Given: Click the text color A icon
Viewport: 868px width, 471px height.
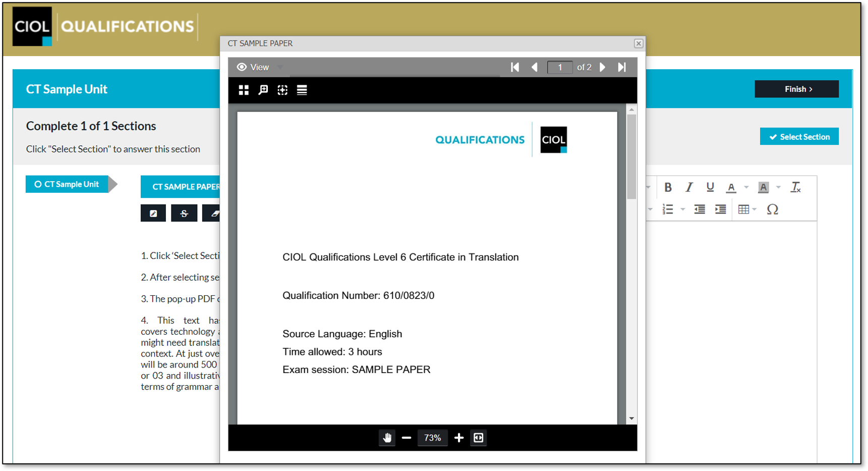Looking at the screenshot, I should pos(731,187).
